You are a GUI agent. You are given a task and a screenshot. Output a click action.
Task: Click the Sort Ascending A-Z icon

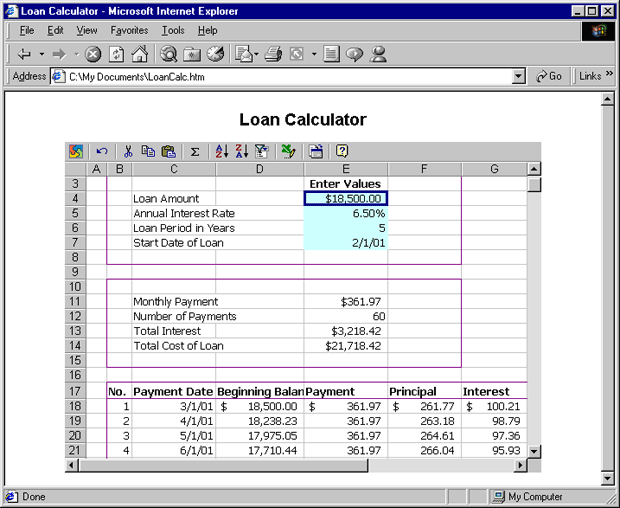pyautogui.click(x=222, y=151)
